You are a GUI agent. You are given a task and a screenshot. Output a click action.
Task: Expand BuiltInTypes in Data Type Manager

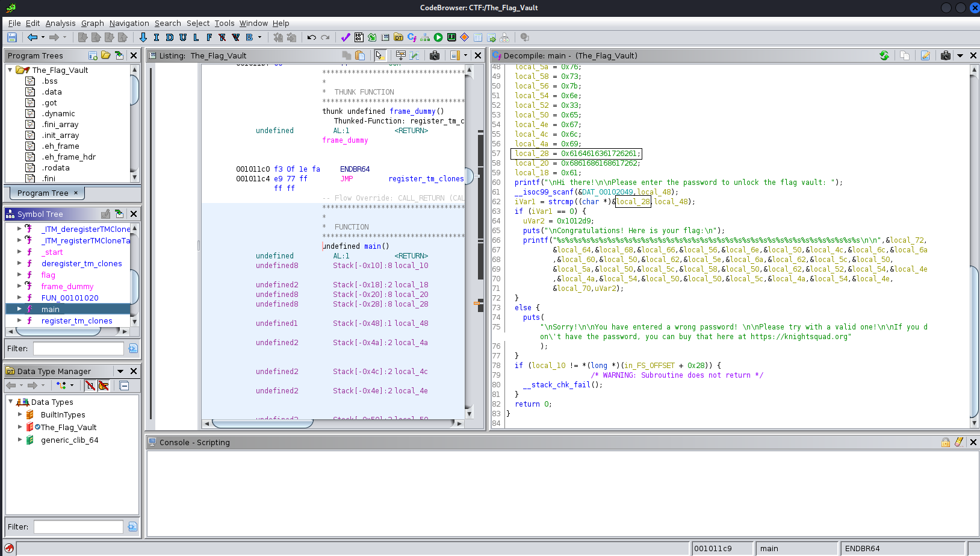[x=20, y=414]
